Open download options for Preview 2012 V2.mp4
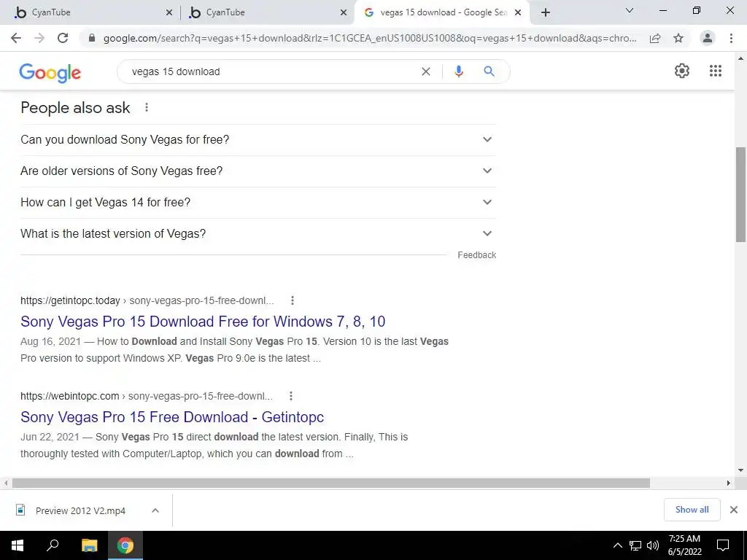 coord(155,510)
